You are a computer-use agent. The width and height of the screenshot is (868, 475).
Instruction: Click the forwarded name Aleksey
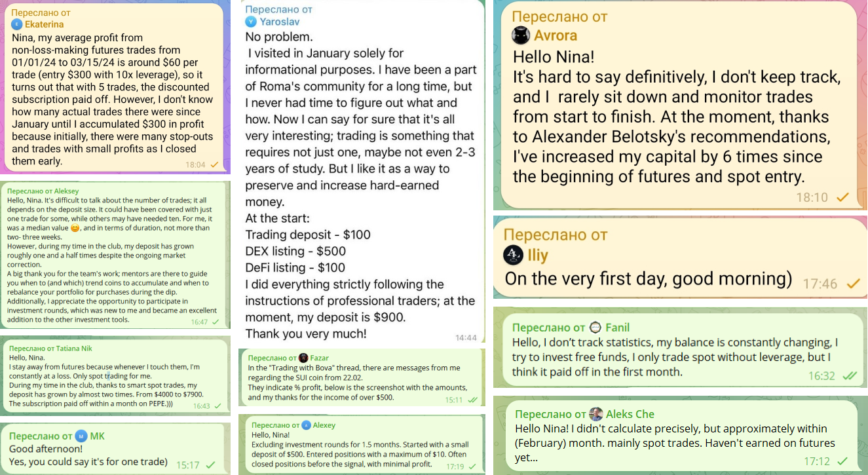[64, 191]
